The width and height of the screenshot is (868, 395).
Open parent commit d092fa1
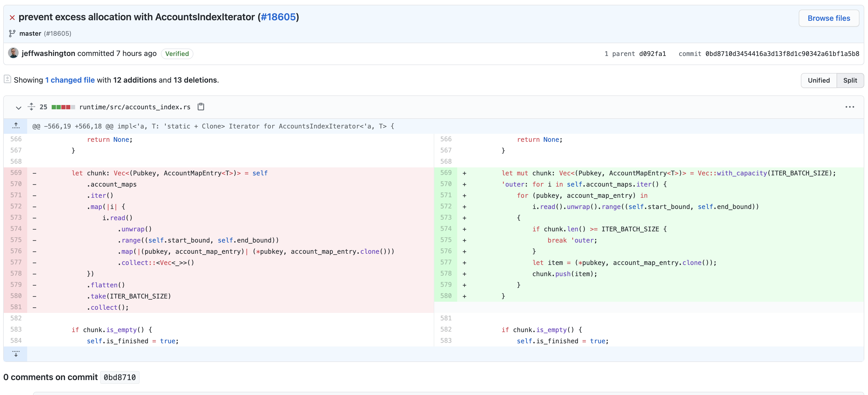[x=652, y=54]
